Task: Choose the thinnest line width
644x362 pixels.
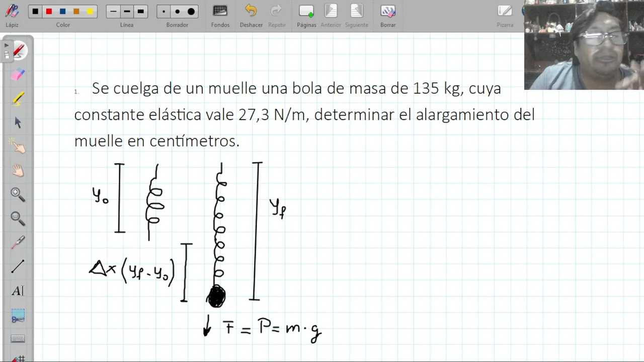Action: coord(113,12)
